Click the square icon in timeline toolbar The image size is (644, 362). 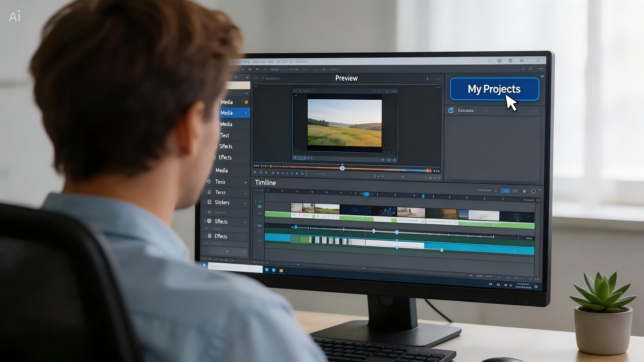(x=524, y=191)
